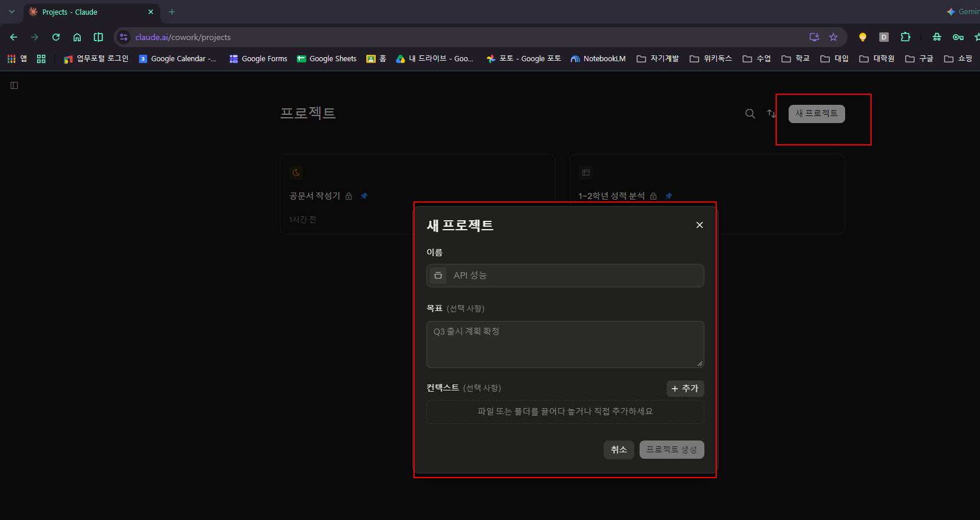Expand the 위키독스 bookmark folder

click(711, 59)
